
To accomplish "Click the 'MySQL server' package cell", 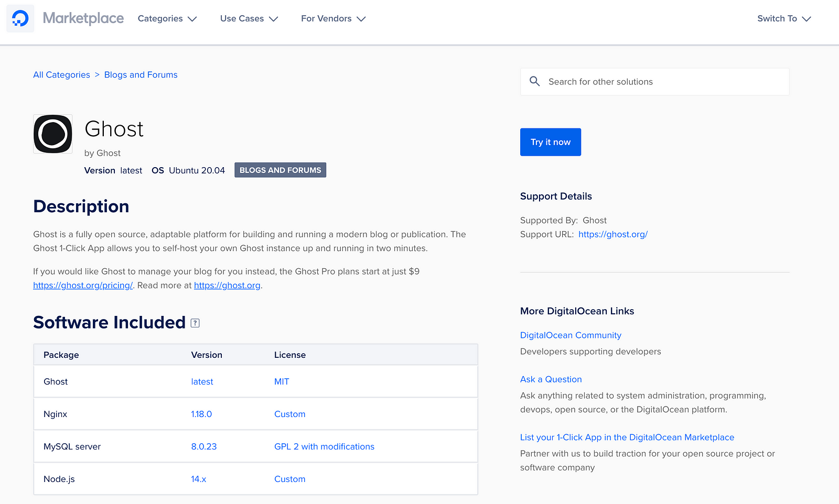I will (72, 447).
